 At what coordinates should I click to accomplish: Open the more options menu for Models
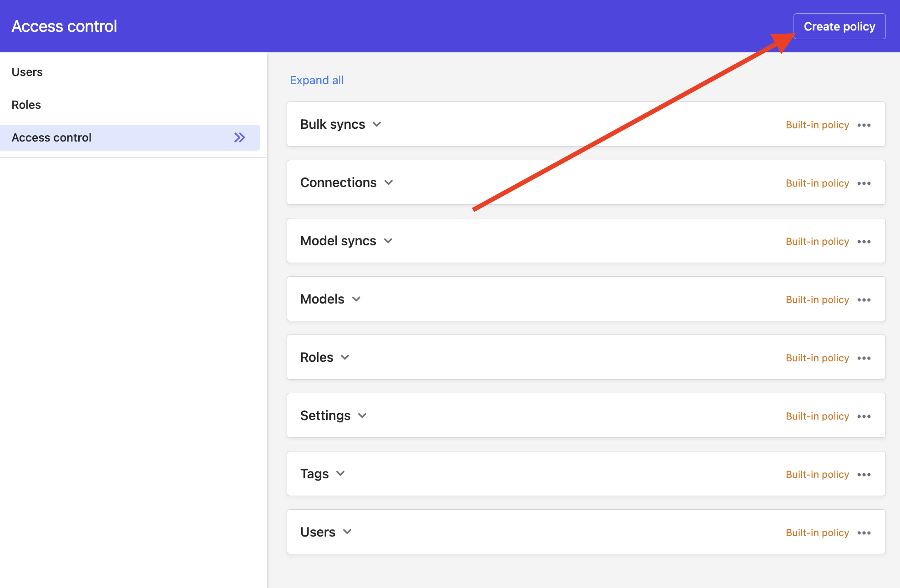864,300
